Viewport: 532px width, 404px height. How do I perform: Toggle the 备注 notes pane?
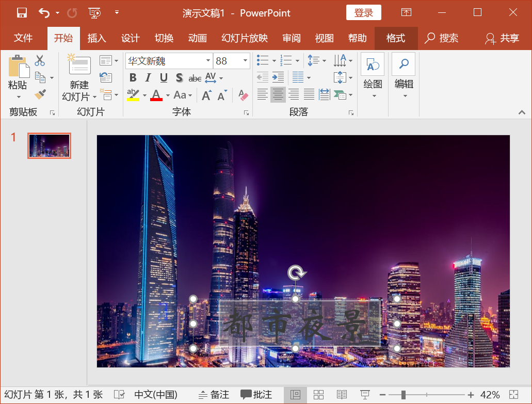[214, 395]
